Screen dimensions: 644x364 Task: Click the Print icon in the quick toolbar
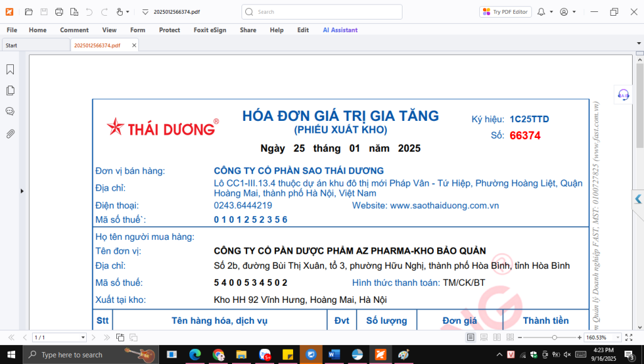click(59, 12)
